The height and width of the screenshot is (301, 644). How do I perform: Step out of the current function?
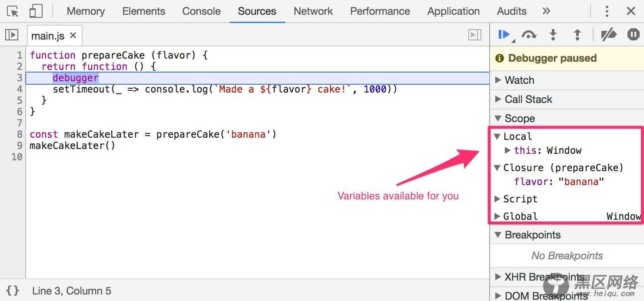[577, 35]
